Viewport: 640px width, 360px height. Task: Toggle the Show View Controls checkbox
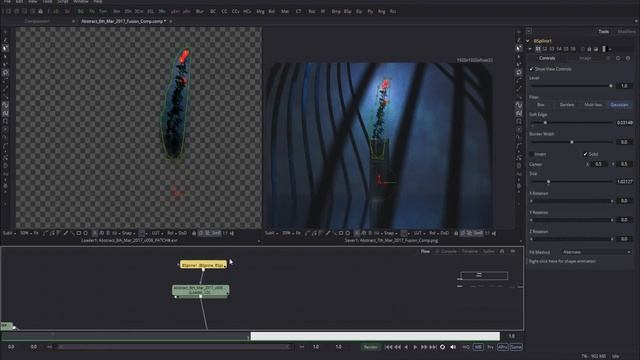tap(531, 69)
